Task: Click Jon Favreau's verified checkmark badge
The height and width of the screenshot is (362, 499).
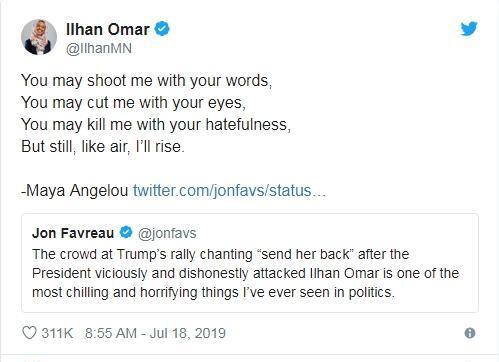Action: (126, 232)
